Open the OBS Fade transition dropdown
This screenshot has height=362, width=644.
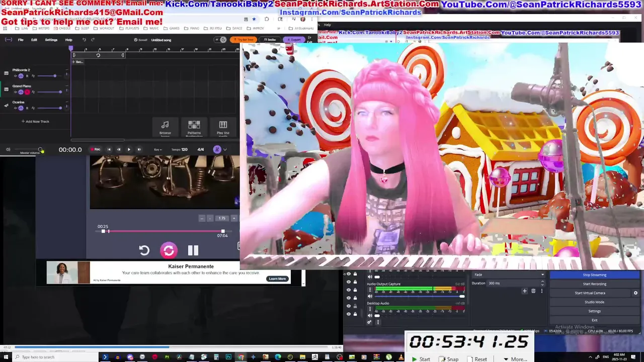point(509,275)
